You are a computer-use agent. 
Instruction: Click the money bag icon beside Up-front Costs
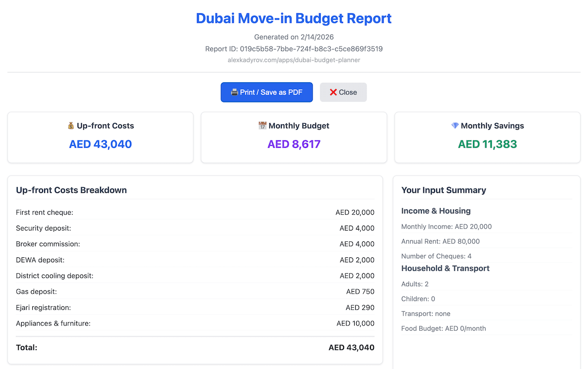click(71, 126)
